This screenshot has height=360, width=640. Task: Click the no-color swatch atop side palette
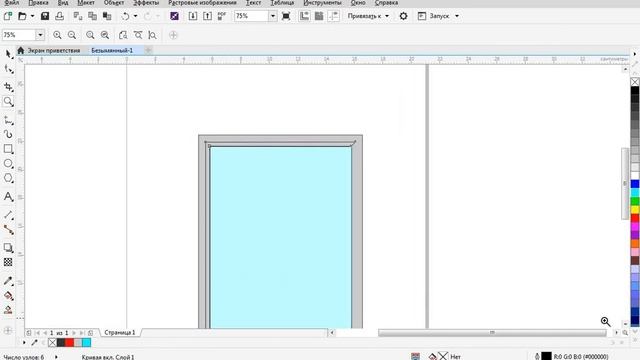point(635,82)
